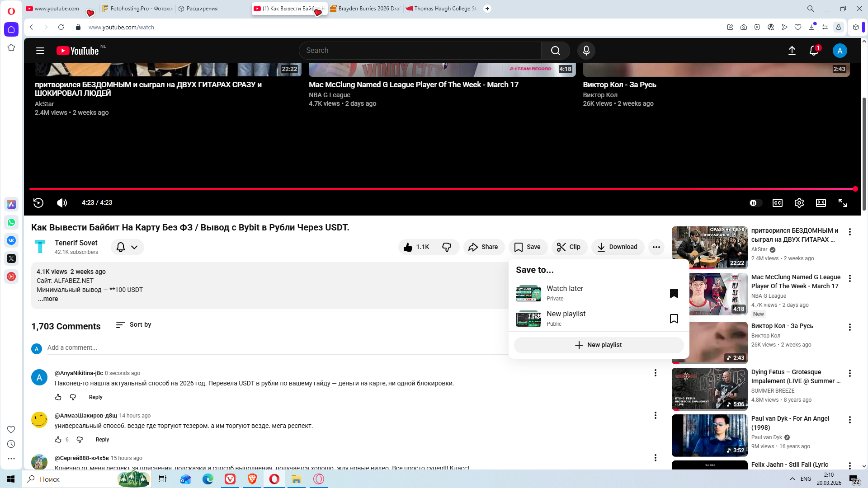Click the plus New playlist button
Screen dimensions: 868x488
tap(598, 345)
